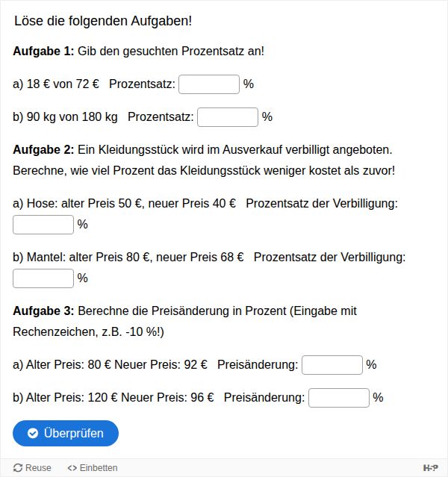The image size is (448, 477).
Task: Click Preisänderung label in the 120 € row
Action: [x=264, y=397]
